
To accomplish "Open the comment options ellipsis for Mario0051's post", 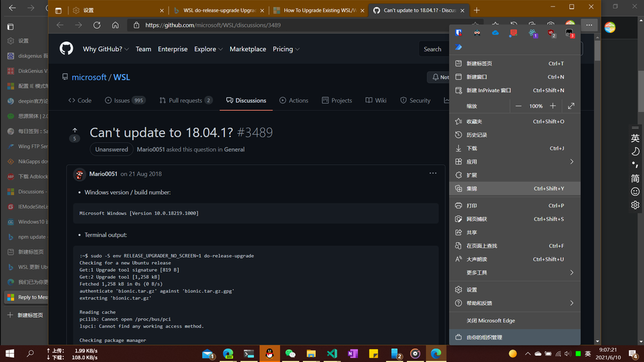I will [433, 173].
